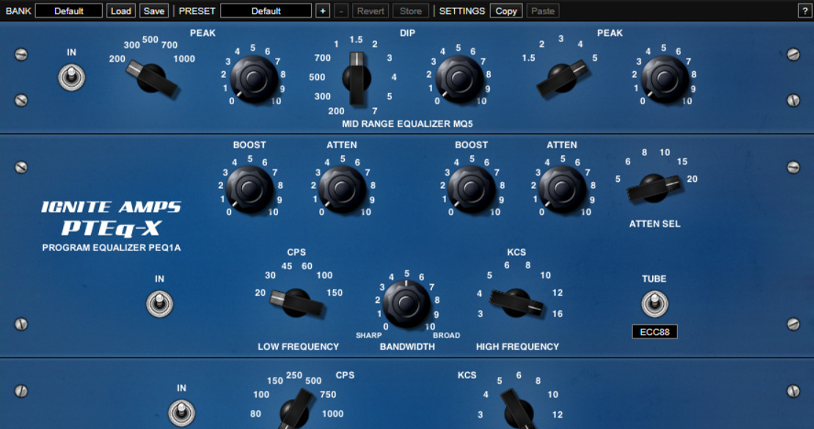The width and height of the screenshot is (814, 429).
Task: Open the Bank name dropdown field
Action: coord(69,11)
